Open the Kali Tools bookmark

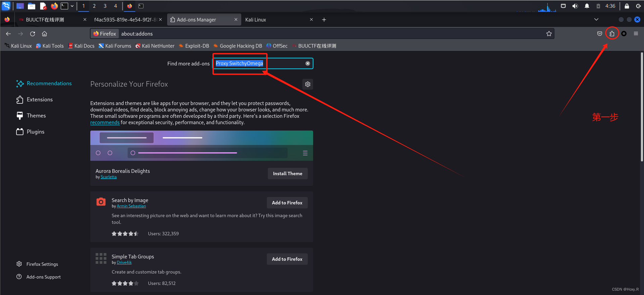coord(50,46)
